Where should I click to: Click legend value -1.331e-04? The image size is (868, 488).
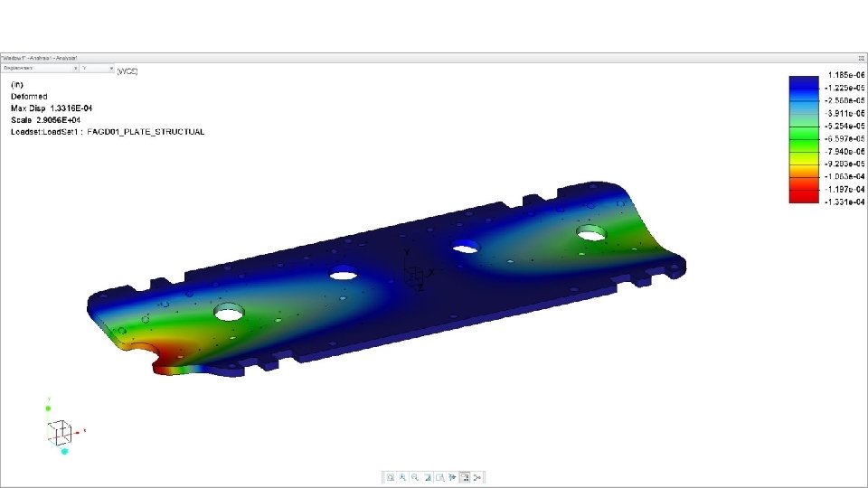click(x=844, y=202)
